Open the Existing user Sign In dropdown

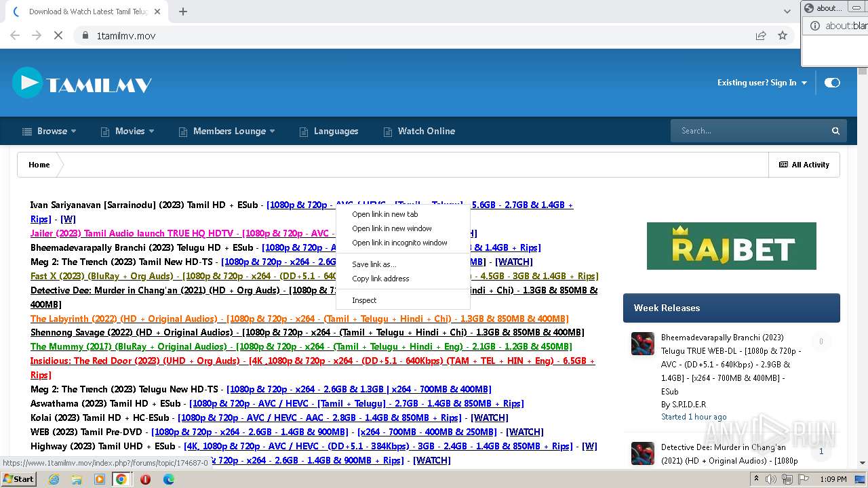click(x=762, y=83)
